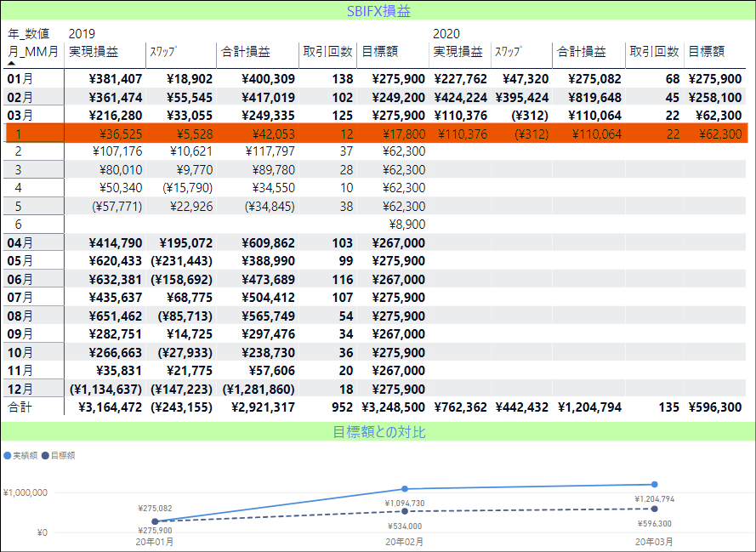Select the 目標額 data point at 20年02月

click(x=405, y=511)
